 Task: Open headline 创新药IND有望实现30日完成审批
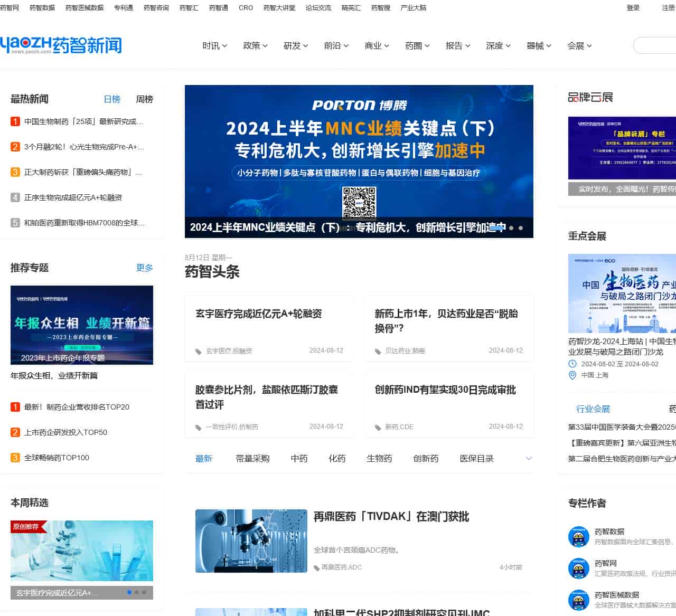point(445,390)
